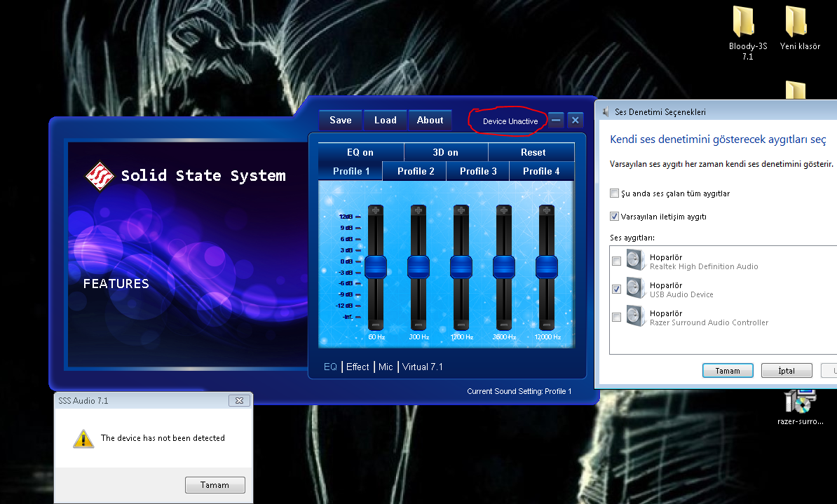Click the 1200 Hz equalizer slider handle

(x=461, y=266)
